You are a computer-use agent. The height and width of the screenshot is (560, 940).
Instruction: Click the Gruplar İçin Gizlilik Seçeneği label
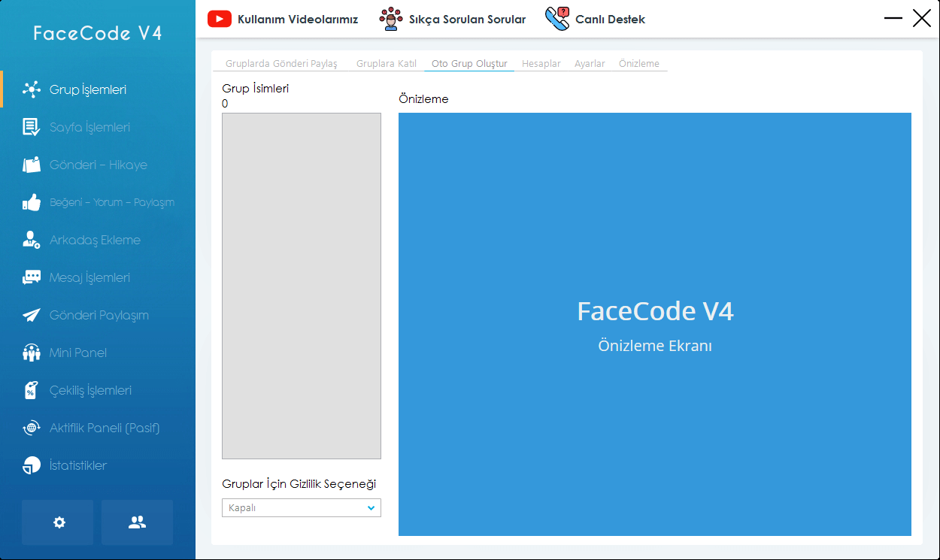click(299, 483)
